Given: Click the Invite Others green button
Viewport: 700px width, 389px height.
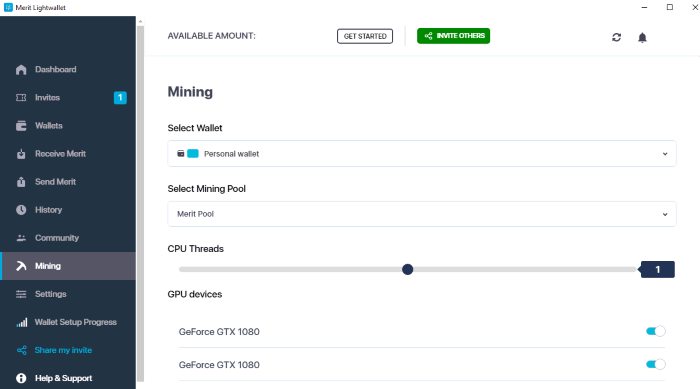Looking at the screenshot, I should tap(453, 36).
